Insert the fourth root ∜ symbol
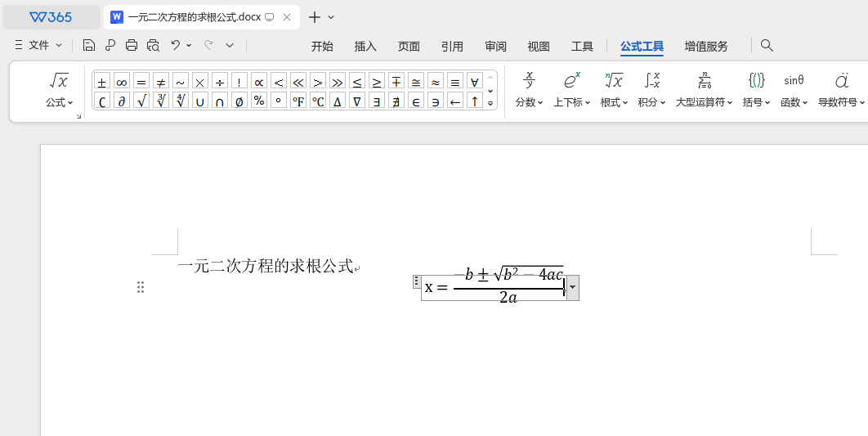The height and width of the screenshot is (436, 868). (181, 101)
